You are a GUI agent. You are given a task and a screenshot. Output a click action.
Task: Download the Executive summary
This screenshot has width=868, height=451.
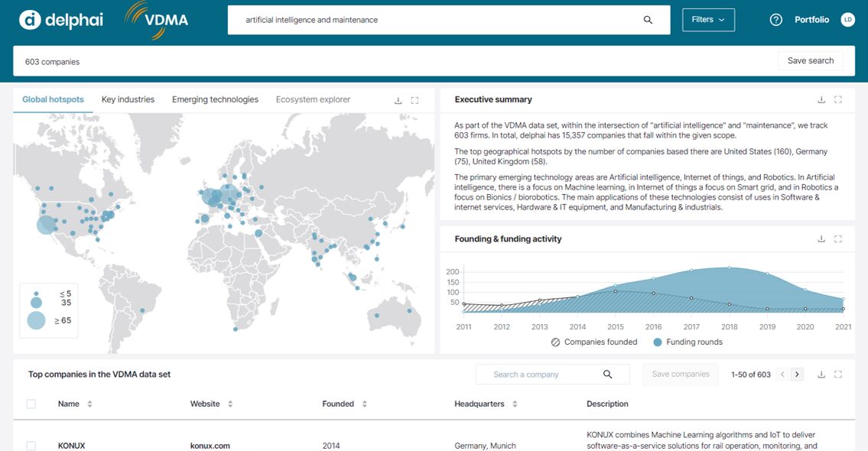tap(821, 99)
